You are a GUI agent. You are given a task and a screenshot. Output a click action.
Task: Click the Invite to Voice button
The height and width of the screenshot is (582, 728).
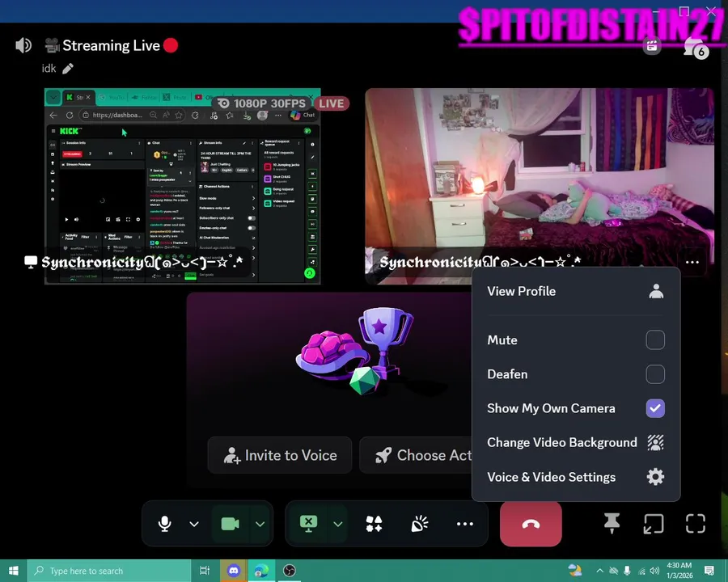[x=280, y=455]
